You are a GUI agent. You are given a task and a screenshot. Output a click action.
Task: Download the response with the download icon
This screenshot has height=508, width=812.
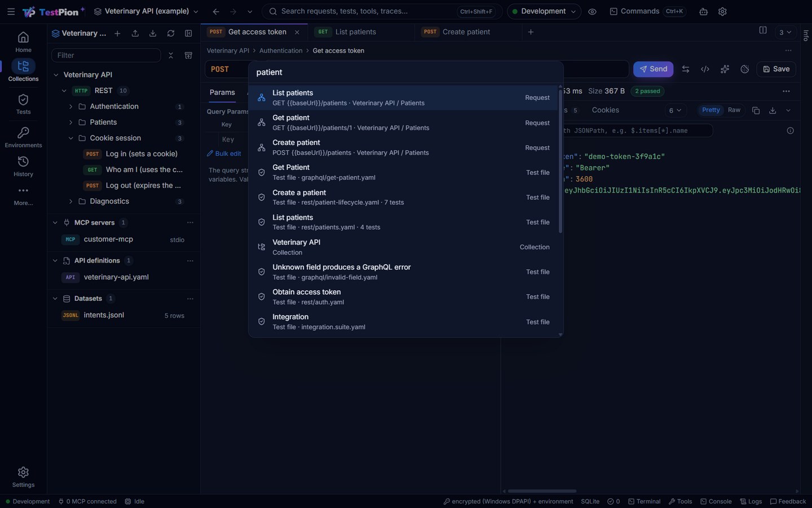coord(773,111)
